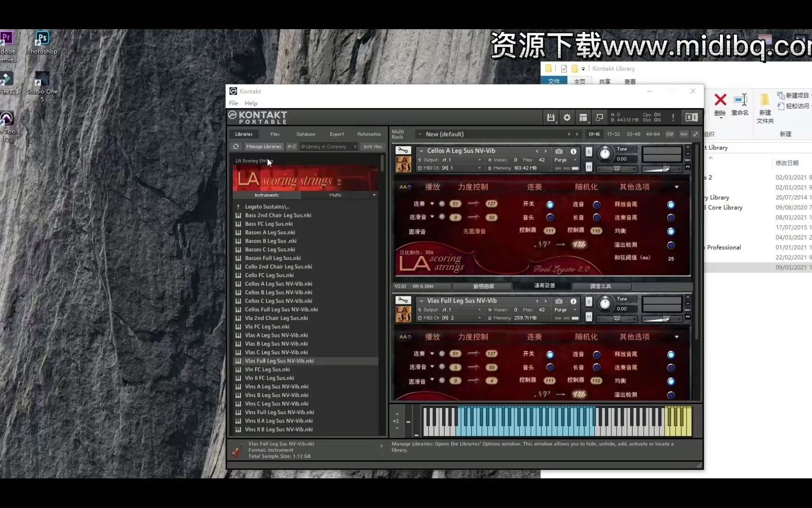
Task: Solo the Cellos A instrument
Action: coord(589,152)
